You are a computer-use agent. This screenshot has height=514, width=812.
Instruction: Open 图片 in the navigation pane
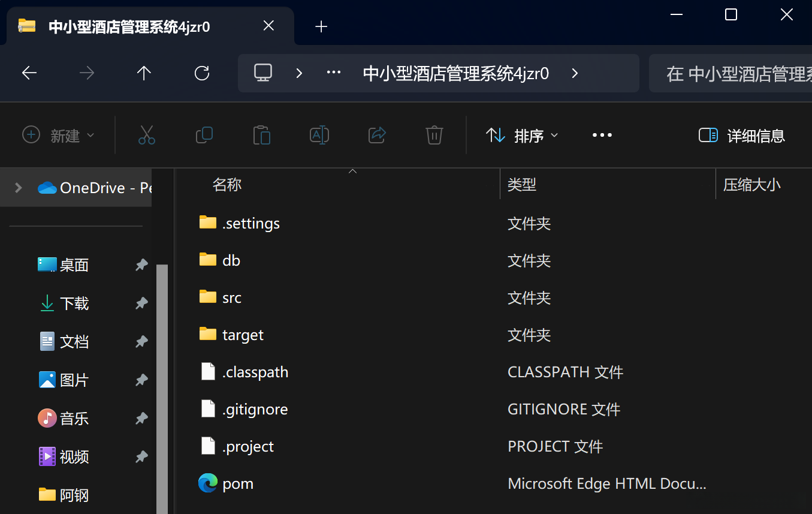(x=74, y=380)
